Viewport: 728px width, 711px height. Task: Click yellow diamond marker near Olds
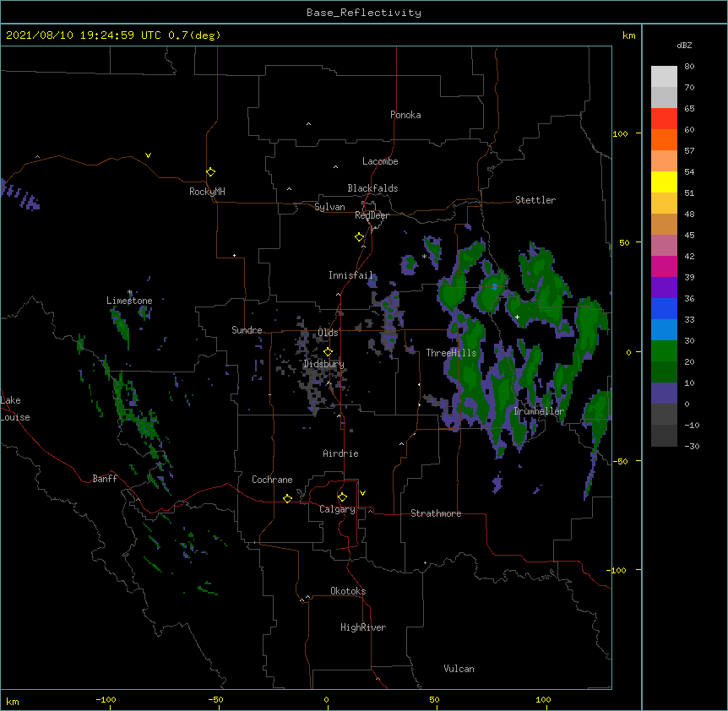click(x=328, y=351)
